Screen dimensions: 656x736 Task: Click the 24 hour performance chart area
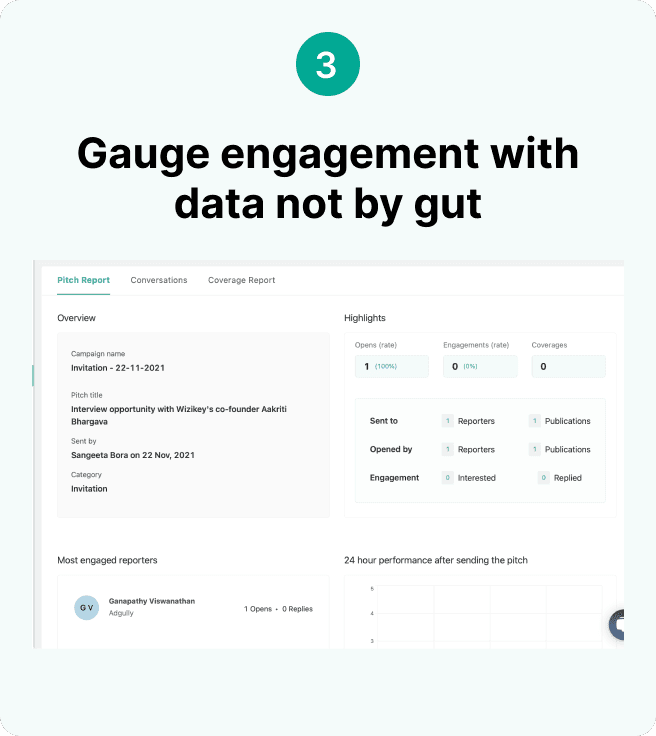point(480,615)
